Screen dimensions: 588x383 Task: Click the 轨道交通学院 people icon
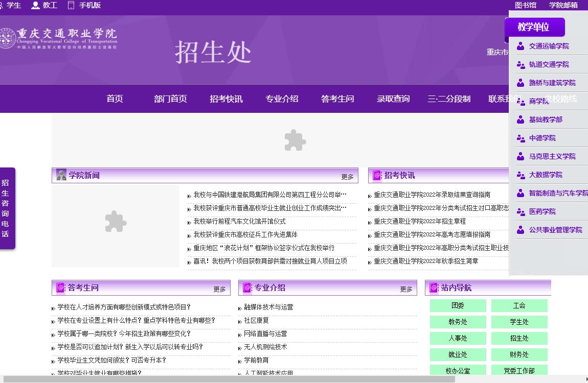point(521,64)
